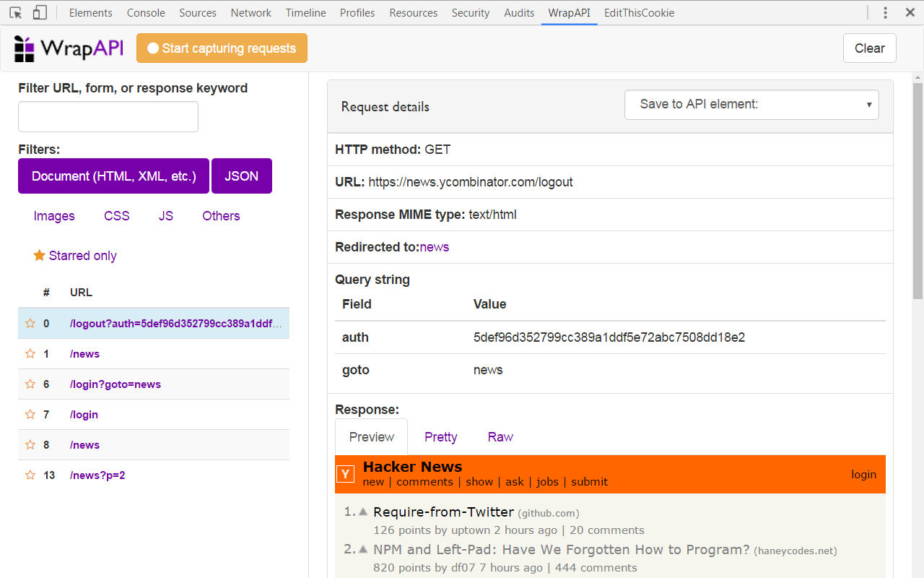Upvote Require-from-Twitter story arrow
924x578 pixels.
click(363, 512)
